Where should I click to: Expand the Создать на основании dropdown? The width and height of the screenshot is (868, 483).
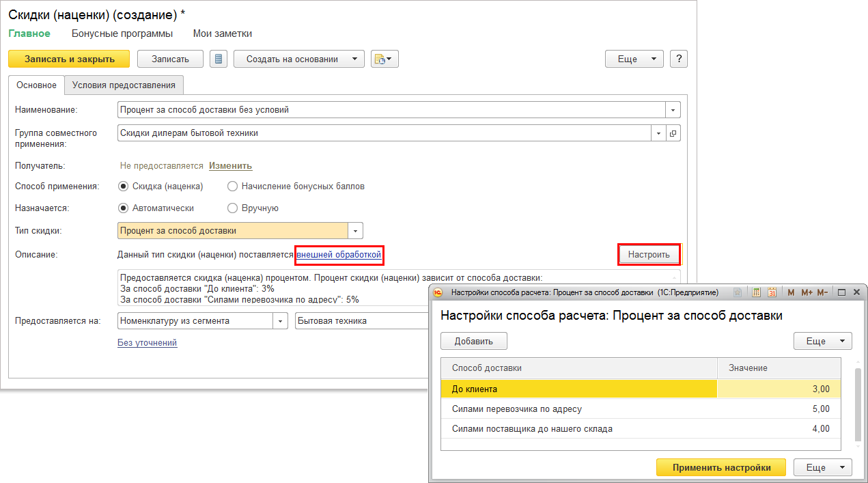(x=354, y=59)
